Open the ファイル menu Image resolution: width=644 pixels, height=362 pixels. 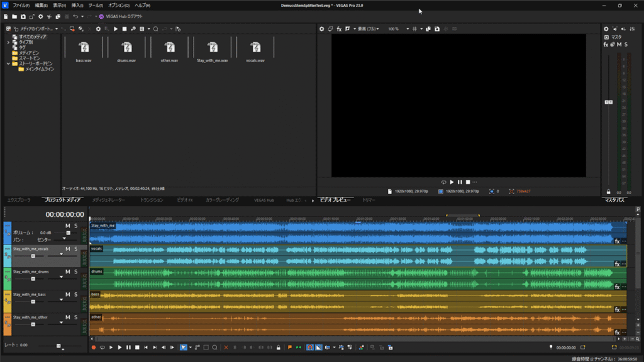tap(21, 5)
